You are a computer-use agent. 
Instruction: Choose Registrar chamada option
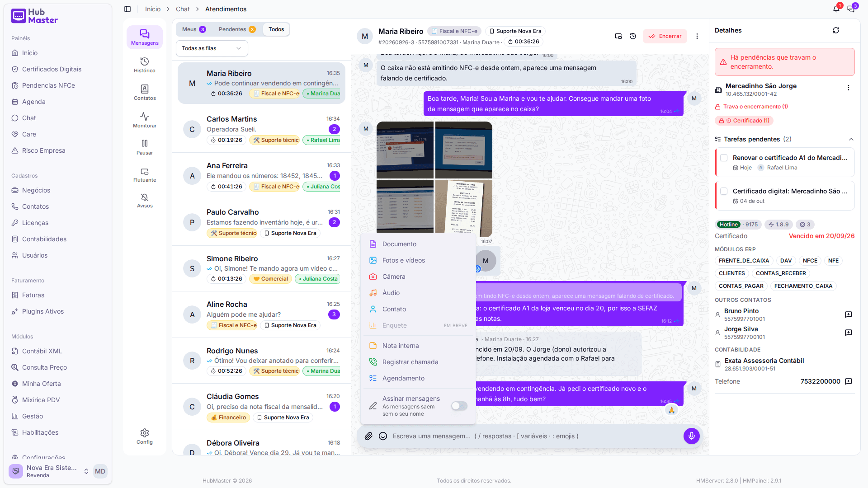418,362
